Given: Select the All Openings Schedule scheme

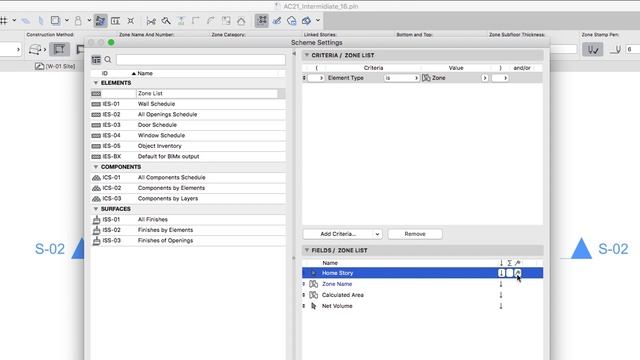Looking at the screenshot, I should point(188,115).
